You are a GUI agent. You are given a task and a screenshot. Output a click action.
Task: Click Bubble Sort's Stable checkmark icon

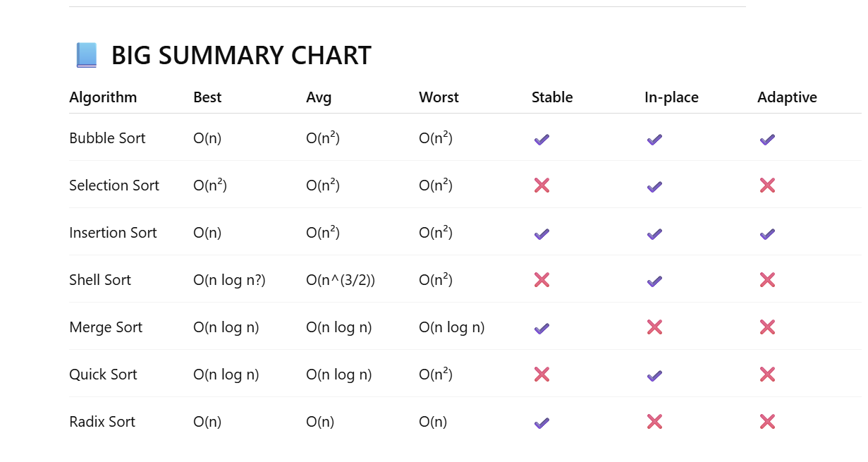click(542, 139)
